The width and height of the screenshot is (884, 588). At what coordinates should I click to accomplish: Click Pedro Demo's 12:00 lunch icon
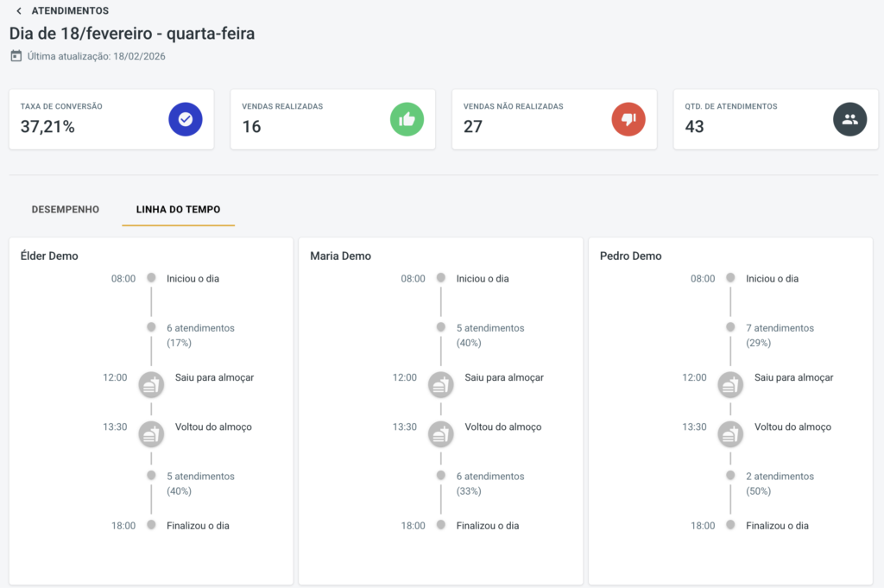coord(730,385)
